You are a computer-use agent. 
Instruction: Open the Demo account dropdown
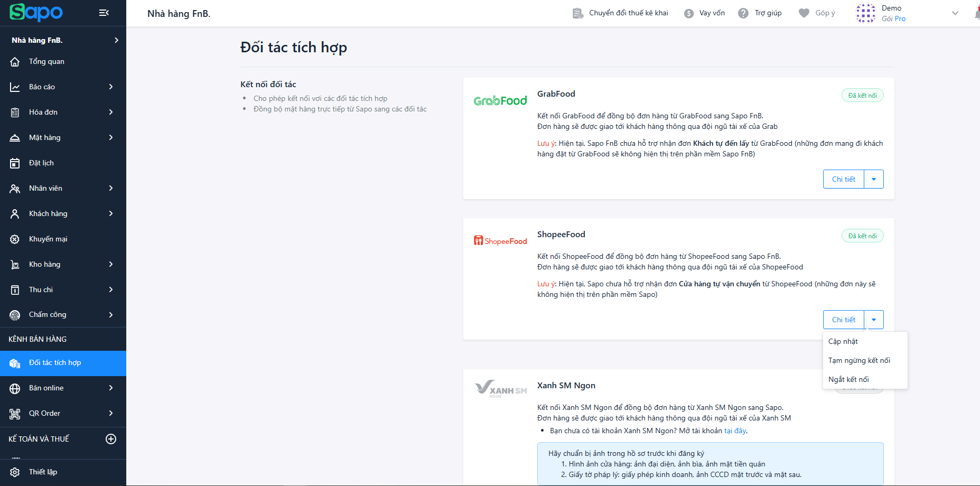tap(955, 13)
